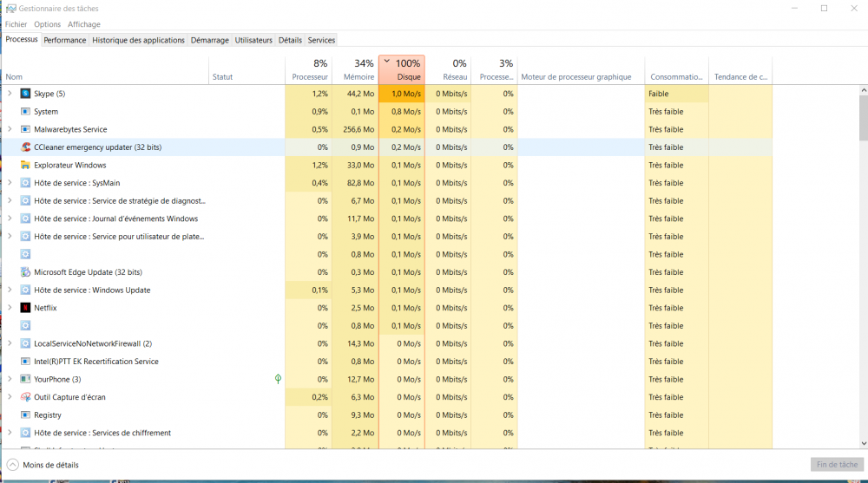
Task: Open the Options menu
Action: click(x=47, y=24)
